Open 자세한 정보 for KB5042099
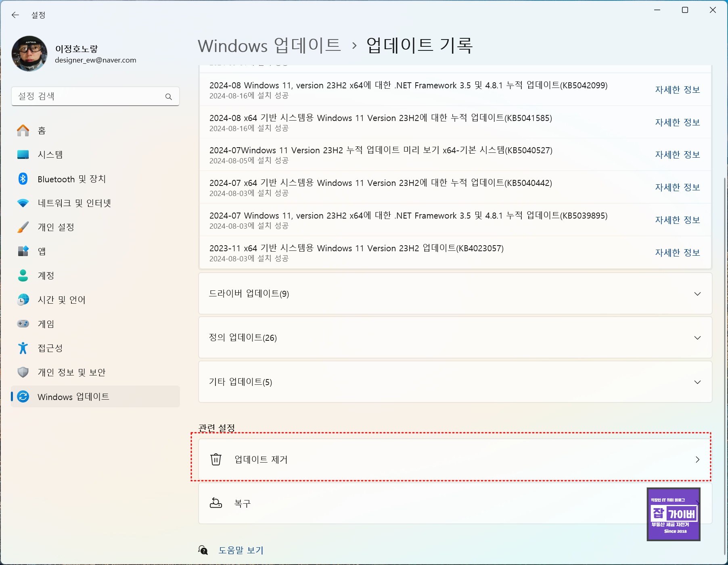The height and width of the screenshot is (565, 728). point(677,90)
